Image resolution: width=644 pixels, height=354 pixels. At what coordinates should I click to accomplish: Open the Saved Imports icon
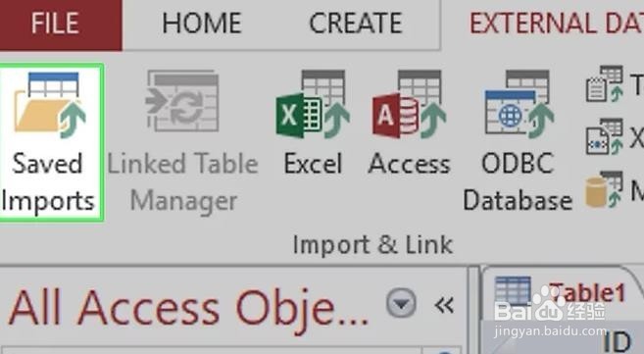pyautogui.click(x=50, y=106)
